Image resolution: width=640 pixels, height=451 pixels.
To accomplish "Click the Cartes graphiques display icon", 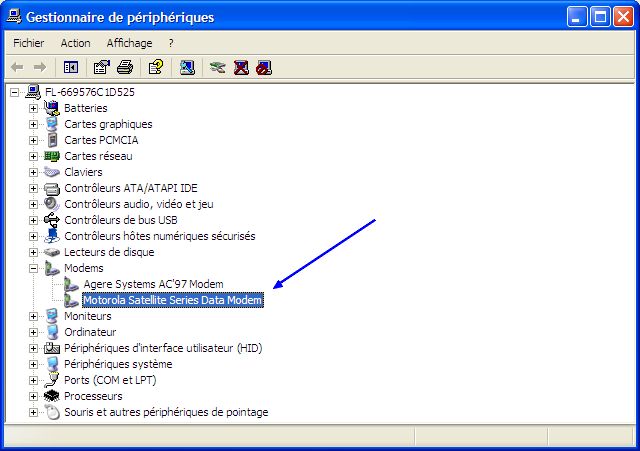I will [x=52, y=124].
